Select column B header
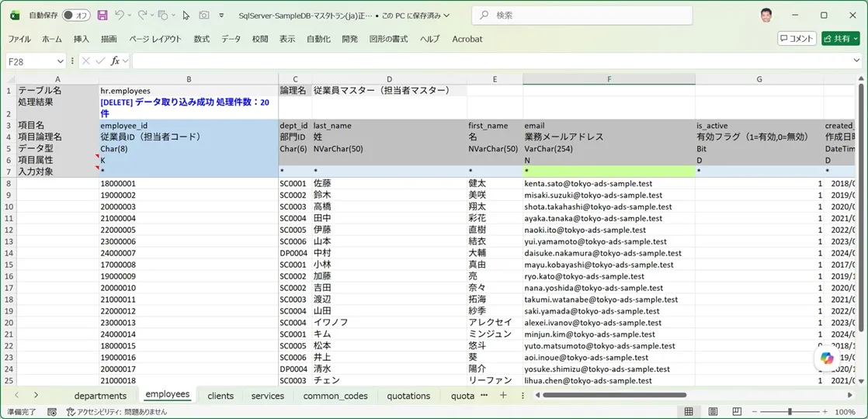This screenshot has width=868, height=419. [189, 79]
